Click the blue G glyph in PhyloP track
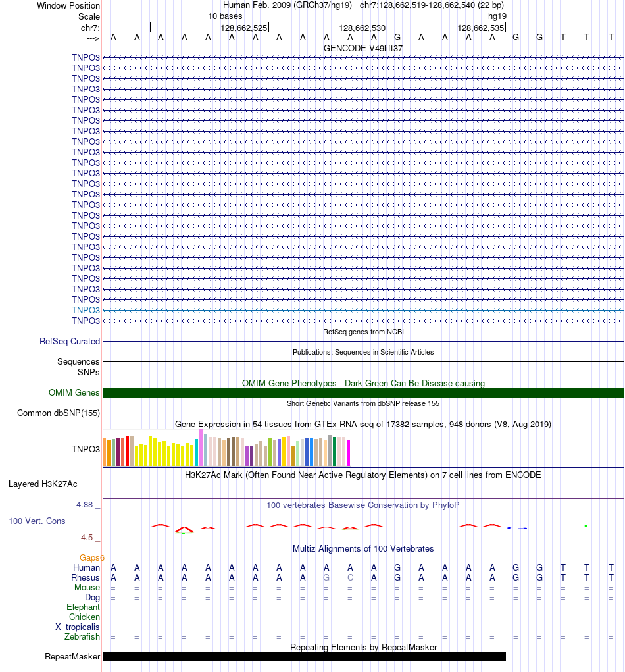 coord(517,528)
